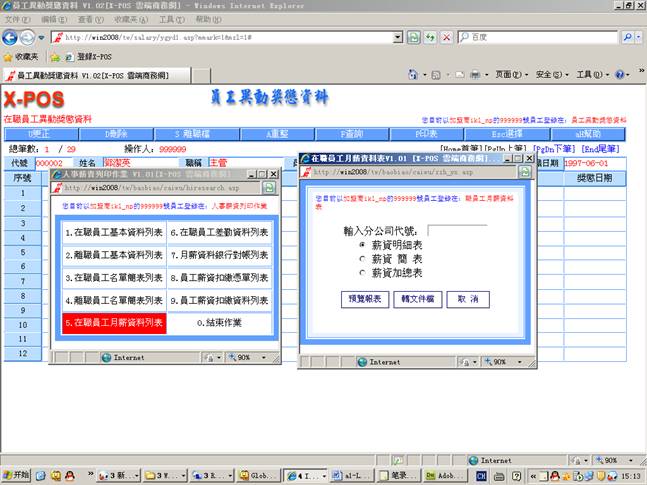Click the Refresh icon beside address bar
Image resolution: width=647 pixels, height=485 pixels.
point(430,37)
